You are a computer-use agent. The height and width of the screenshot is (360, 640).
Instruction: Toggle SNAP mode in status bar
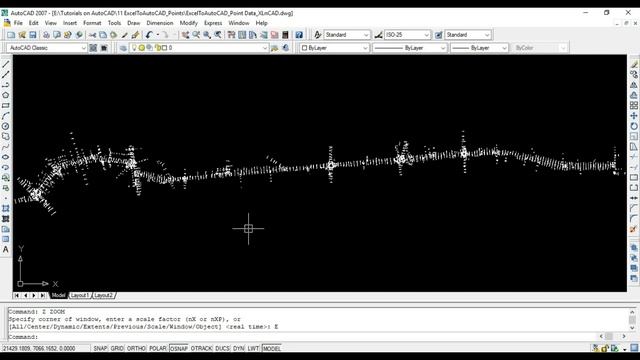coord(100,348)
